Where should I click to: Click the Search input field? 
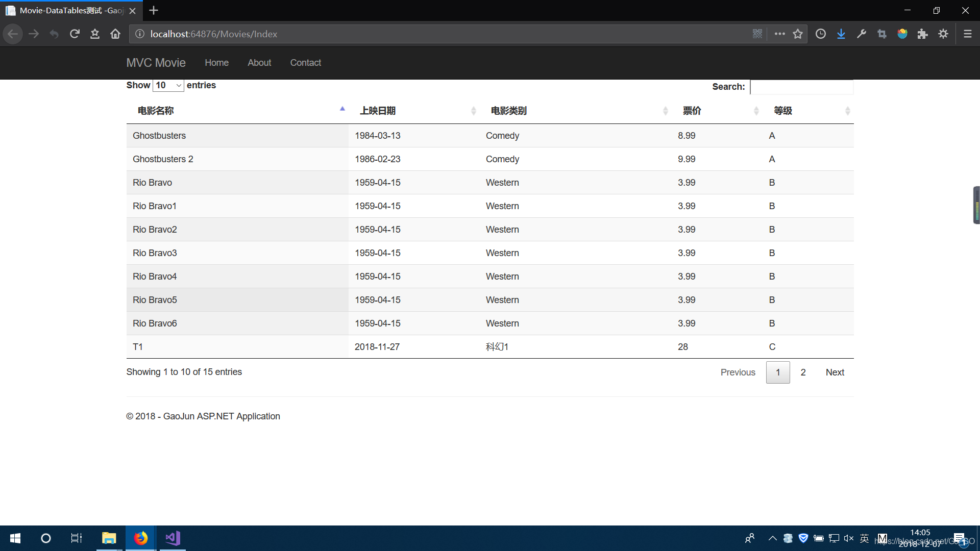801,87
